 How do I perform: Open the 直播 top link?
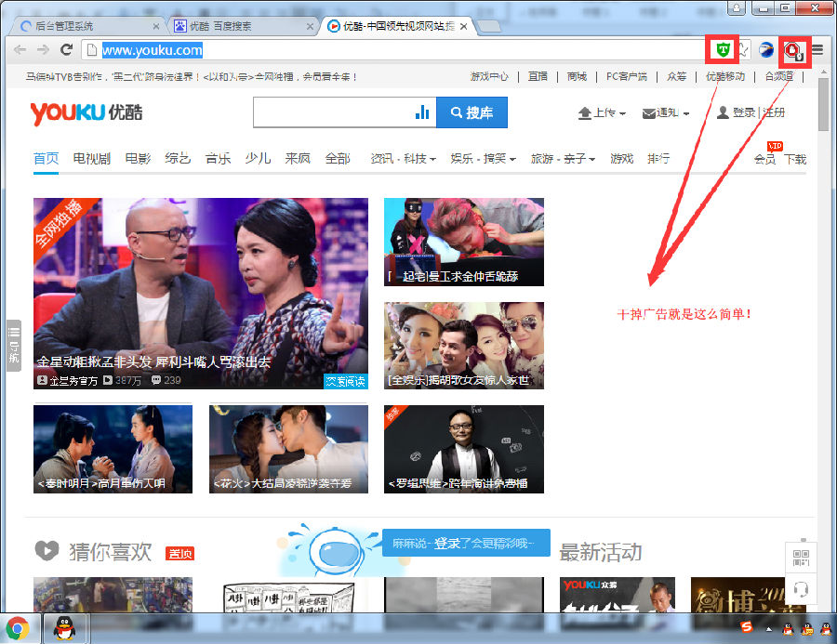(x=538, y=77)
